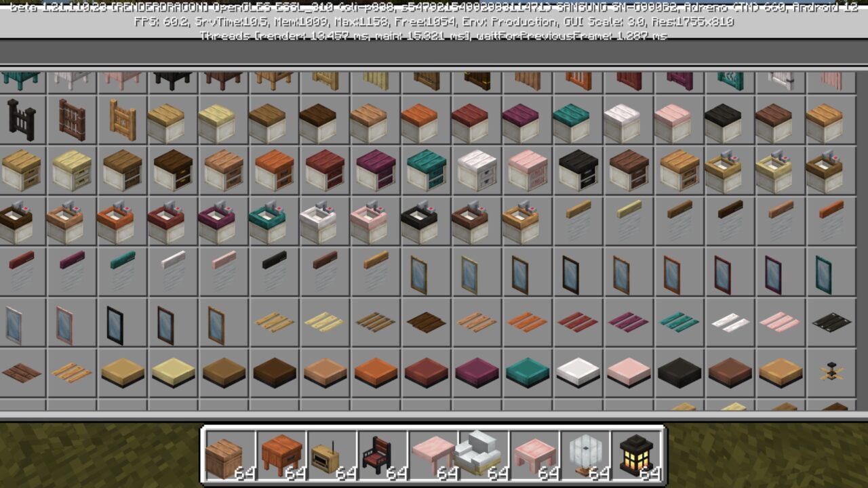Select the low pink coffee table in hotbar
This screenshot has width=868, height=488.
tap(536, 455)
